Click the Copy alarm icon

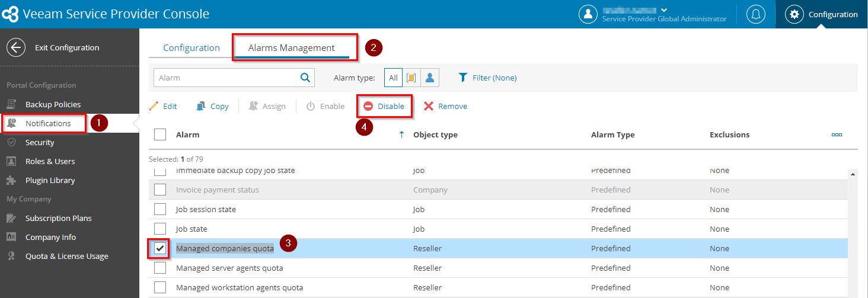pyautogui.click(x=201, y=106)
